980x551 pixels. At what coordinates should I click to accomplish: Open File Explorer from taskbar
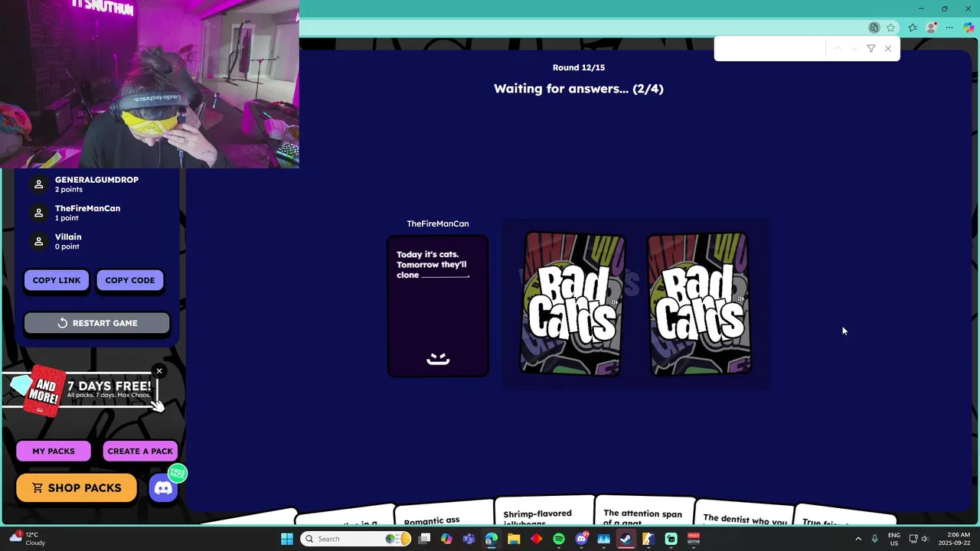(514, 539)
